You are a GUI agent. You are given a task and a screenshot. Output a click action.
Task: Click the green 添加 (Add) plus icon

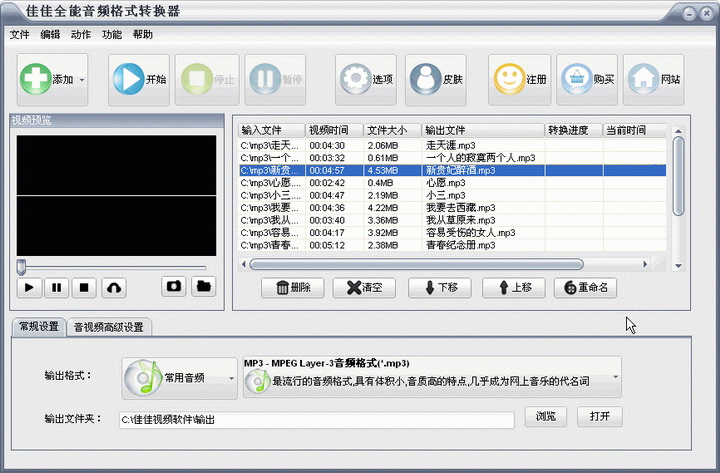(36, 79)
